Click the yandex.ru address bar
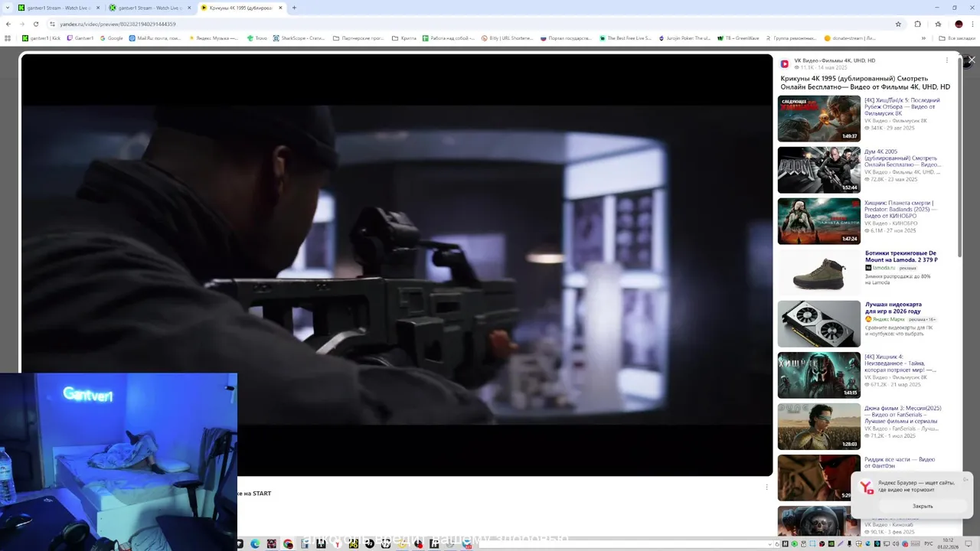This screenshot has height=551, width=980. (475, 24)
